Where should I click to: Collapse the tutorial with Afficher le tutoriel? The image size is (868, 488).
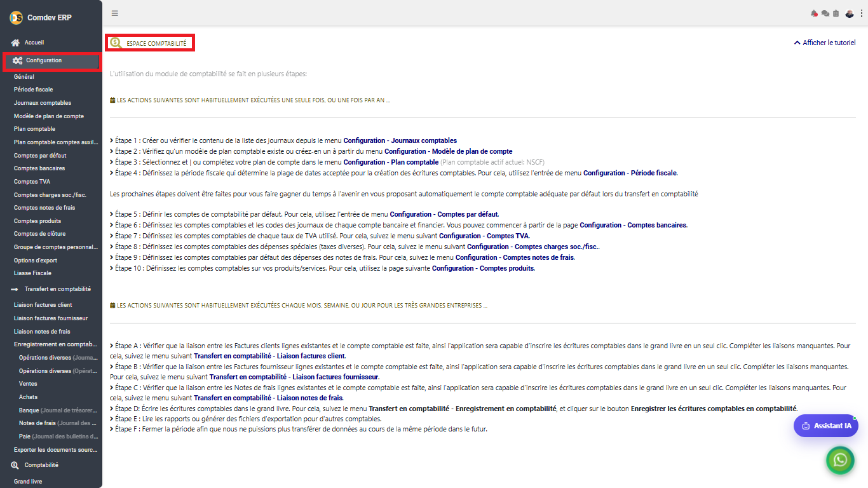(x=825, y=43)
